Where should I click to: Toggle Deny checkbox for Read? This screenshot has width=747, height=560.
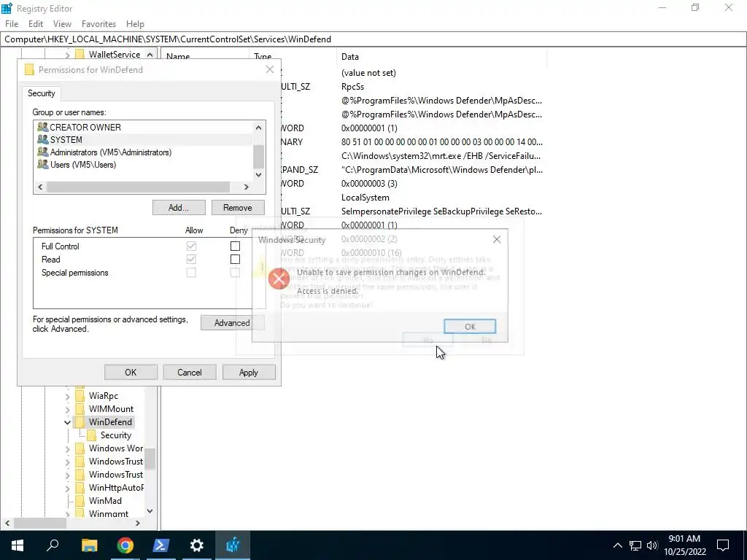235,260
